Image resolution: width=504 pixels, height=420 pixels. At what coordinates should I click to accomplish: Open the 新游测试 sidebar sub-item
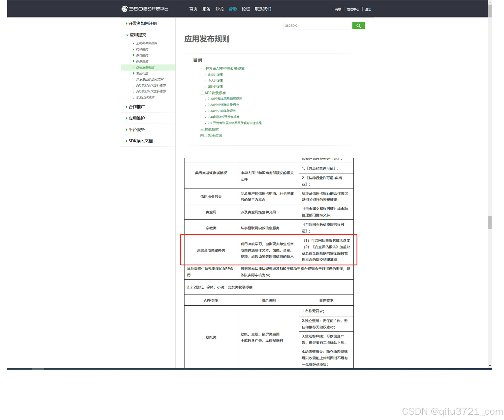pyautogui.click(x=142, y=61)
